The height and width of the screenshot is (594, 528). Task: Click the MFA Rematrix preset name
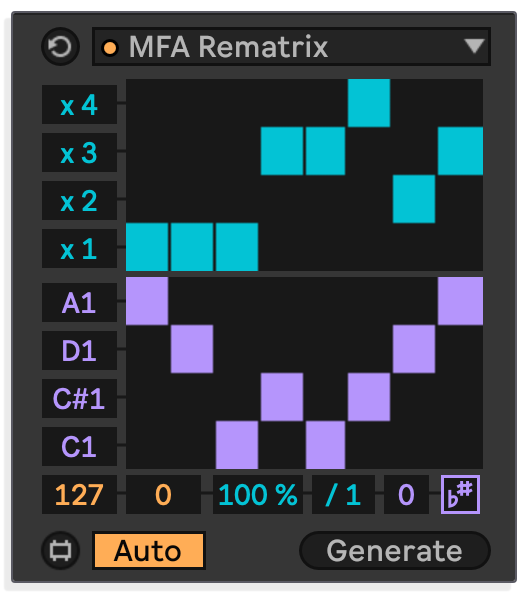pyautogui.click(x=228, y=47)
